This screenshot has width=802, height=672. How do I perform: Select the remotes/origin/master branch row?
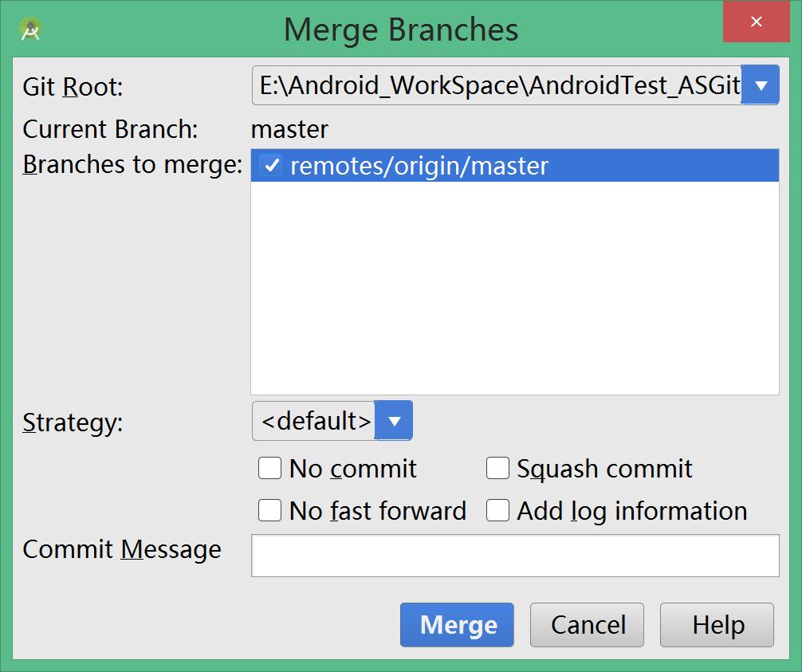[514, 166]
